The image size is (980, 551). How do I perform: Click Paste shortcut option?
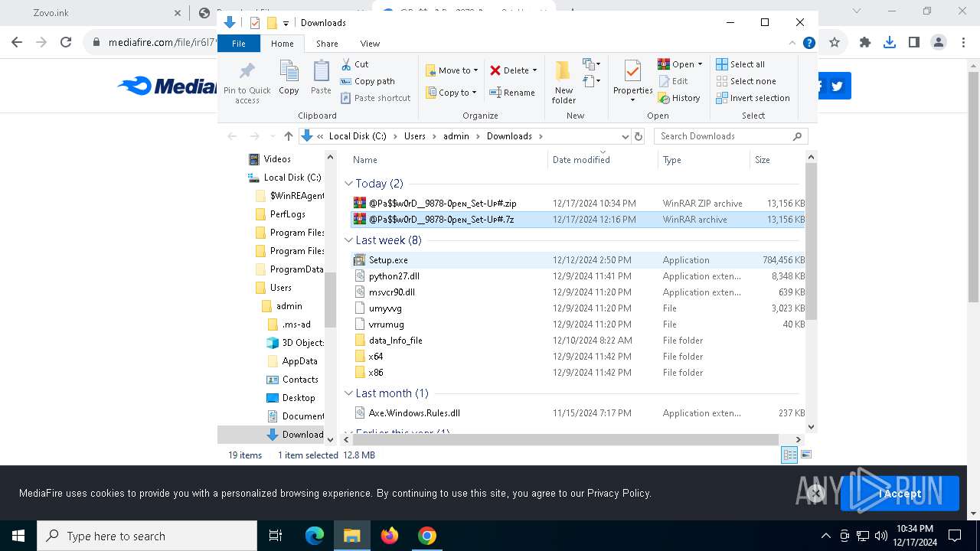click(x=375, y=98)
